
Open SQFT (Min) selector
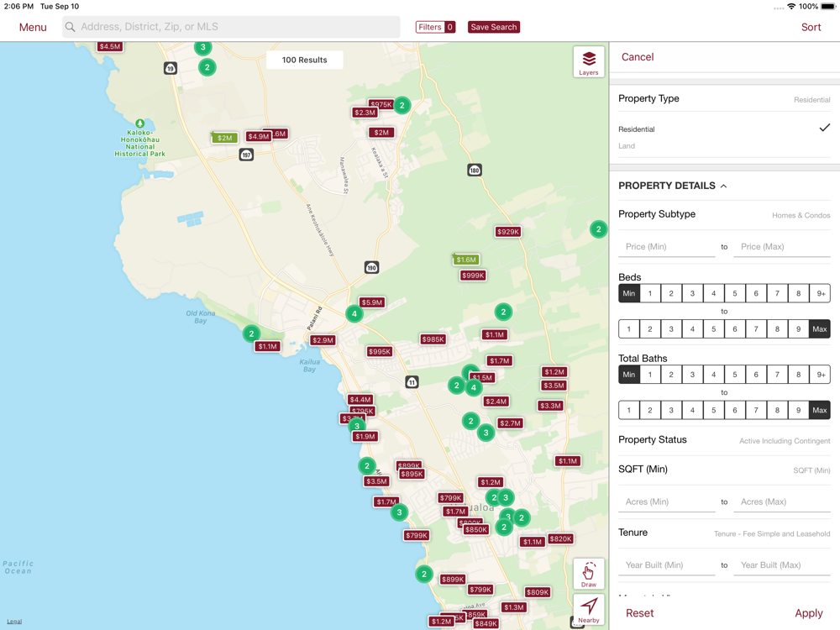pos(724,470)
